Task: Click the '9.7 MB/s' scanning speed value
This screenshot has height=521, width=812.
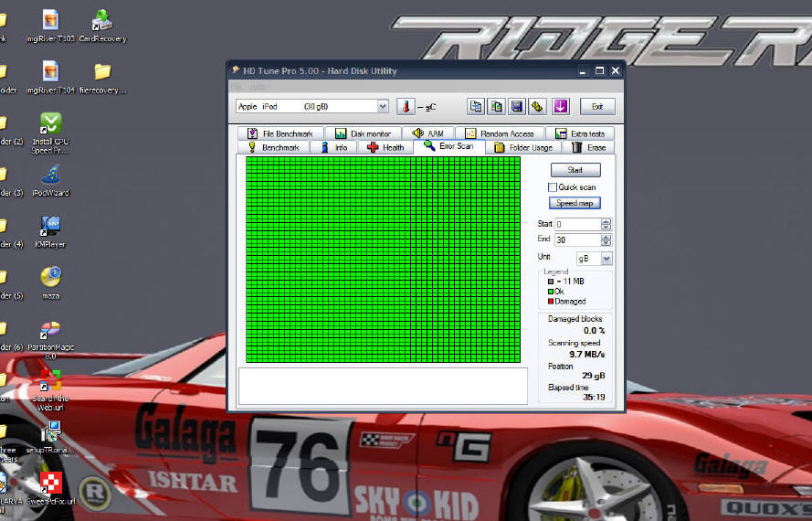Action: pos(586,355)
